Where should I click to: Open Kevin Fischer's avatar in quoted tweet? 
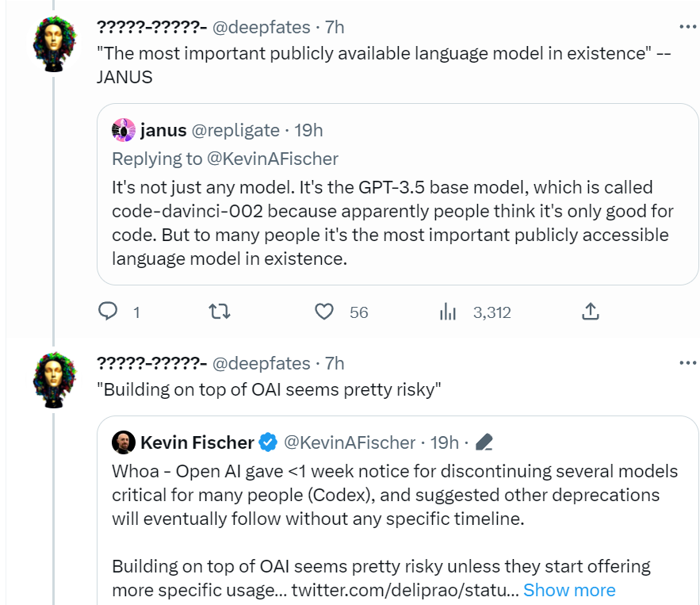[x=123, y=442]
